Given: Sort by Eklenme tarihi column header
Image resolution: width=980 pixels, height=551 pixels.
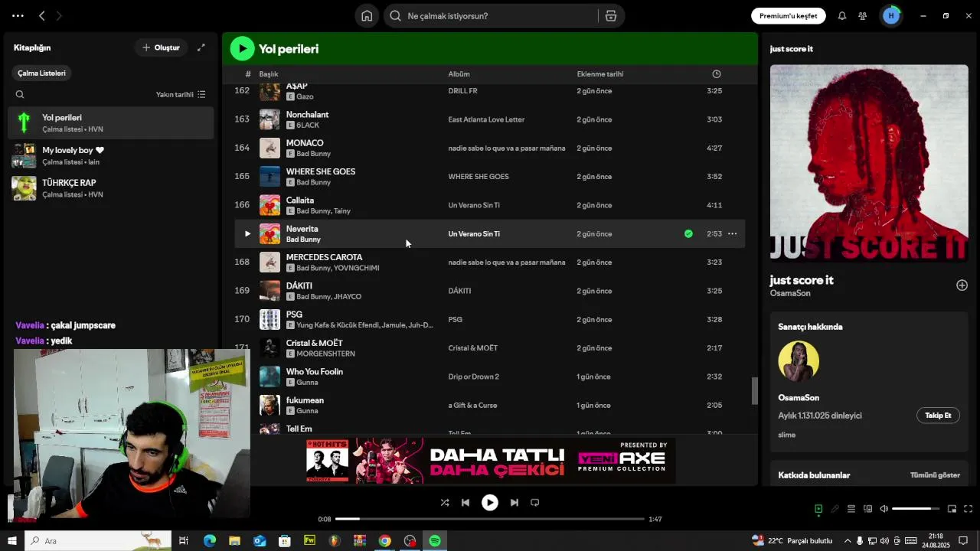Looking at the screenshot, I should [600, 74].
